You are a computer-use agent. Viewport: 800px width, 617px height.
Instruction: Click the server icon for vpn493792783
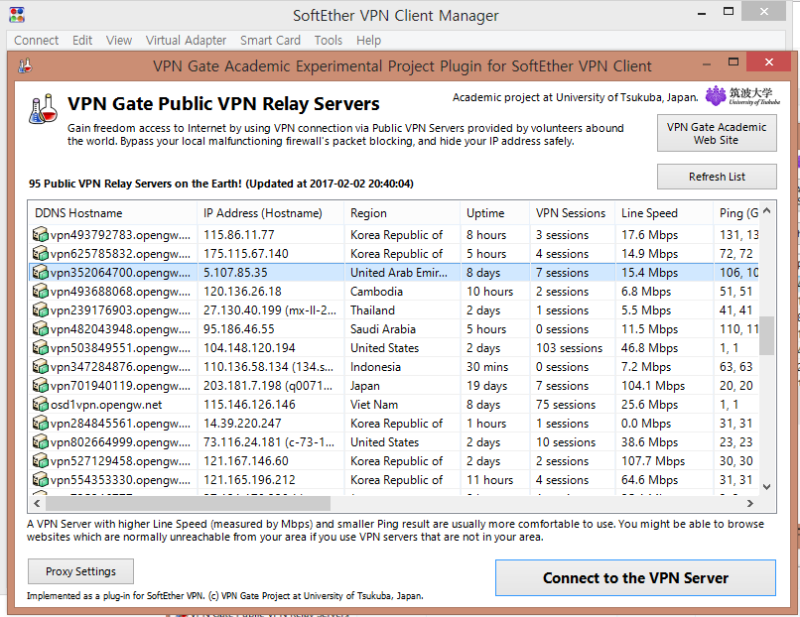click(40, 235)
